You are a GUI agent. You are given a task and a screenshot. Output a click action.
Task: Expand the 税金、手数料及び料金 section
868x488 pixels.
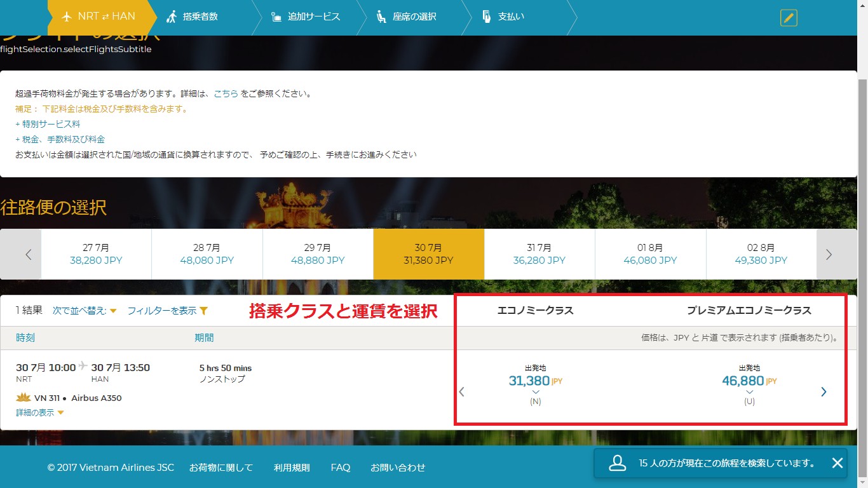pyautogui.click(x=60, y=139)
